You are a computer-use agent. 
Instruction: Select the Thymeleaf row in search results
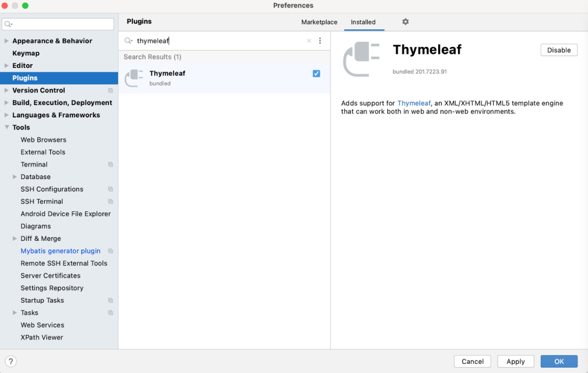pos(224,78)
